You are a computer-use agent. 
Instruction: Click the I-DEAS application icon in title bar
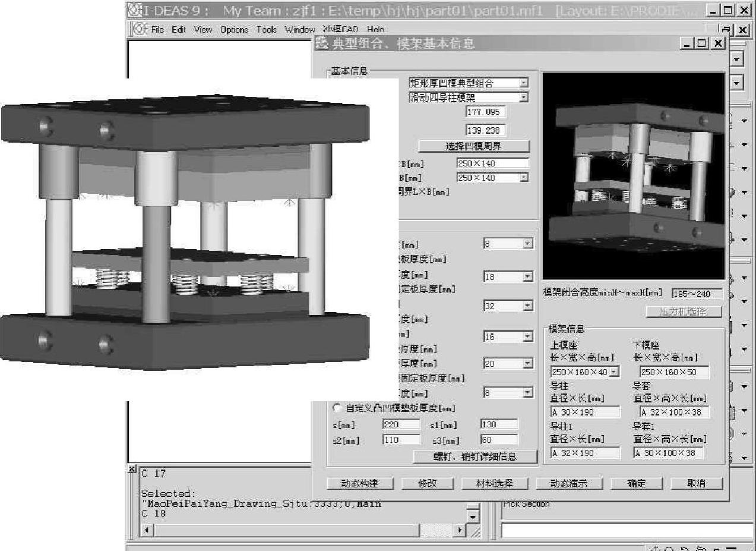click(x=134, y=10)
